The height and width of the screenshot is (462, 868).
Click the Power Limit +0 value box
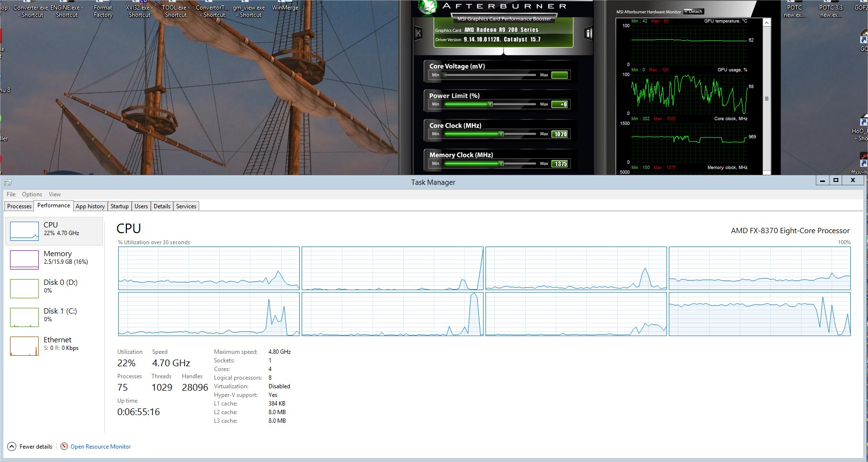560,104
